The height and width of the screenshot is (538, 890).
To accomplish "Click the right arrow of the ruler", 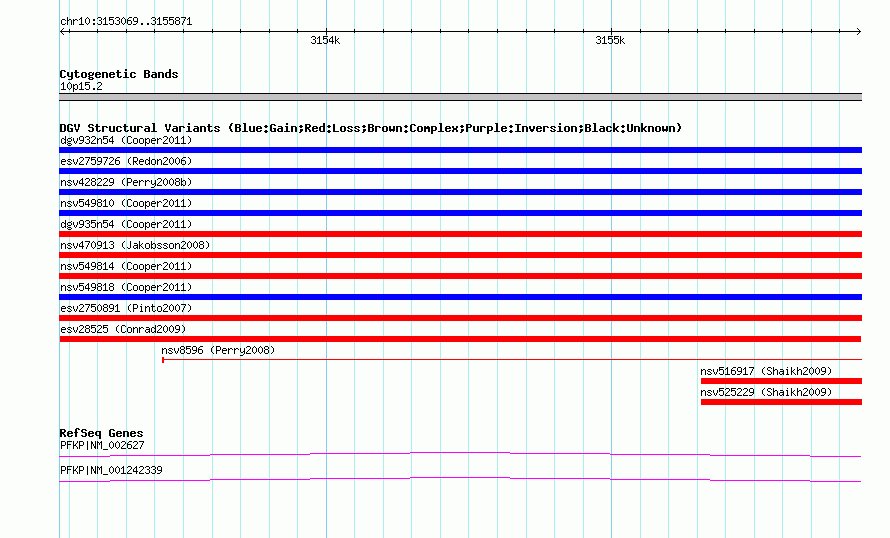I will pos(858,32).
